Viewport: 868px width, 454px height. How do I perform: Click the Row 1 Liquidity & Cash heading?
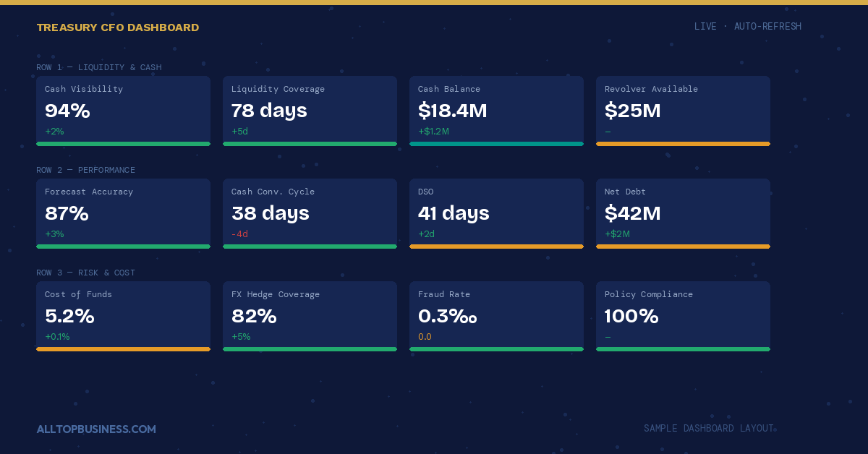(x=99, y=67)
